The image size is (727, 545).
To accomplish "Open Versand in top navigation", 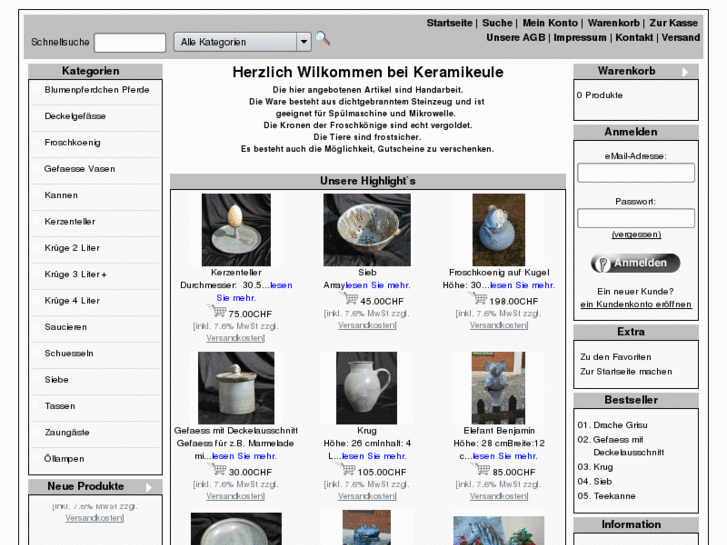I will click(680, 38).
